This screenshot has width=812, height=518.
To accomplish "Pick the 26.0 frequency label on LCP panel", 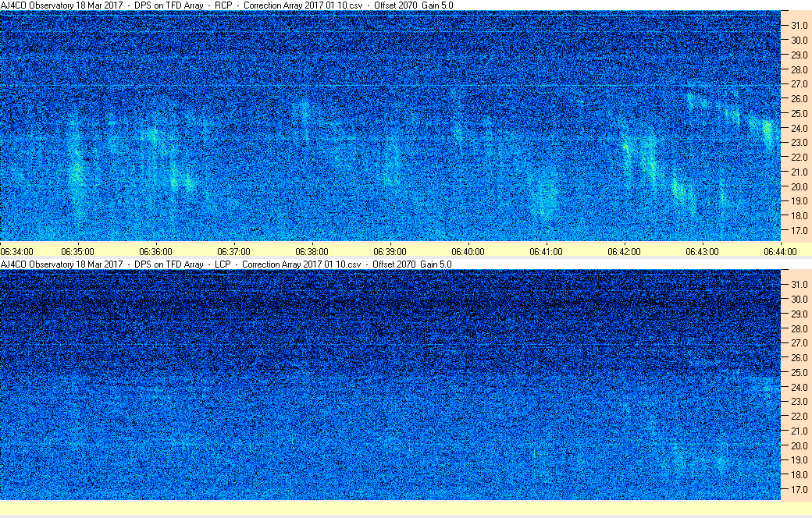I will pyautogui.click(x=799, y=357).
